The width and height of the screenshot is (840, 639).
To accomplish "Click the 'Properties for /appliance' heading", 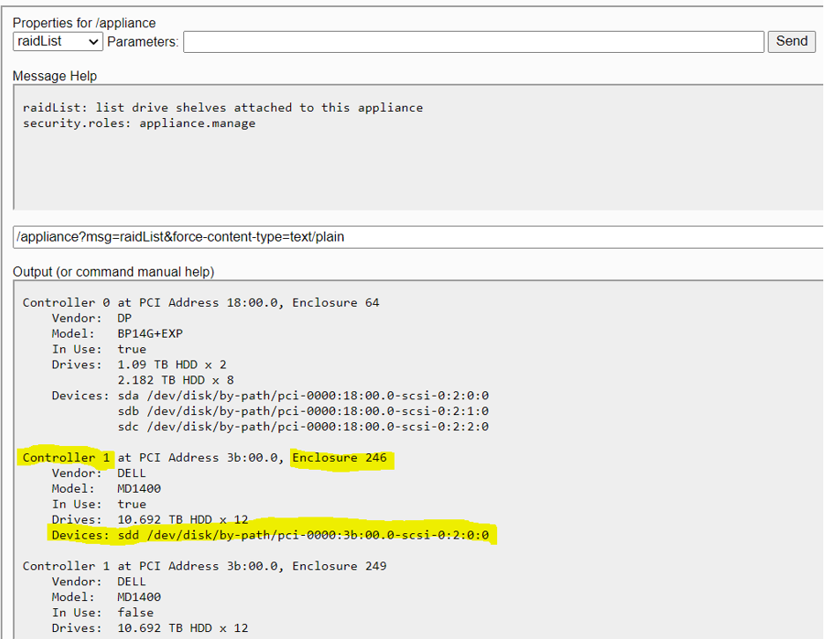I will pyautogui.click(x=84, y=23).
